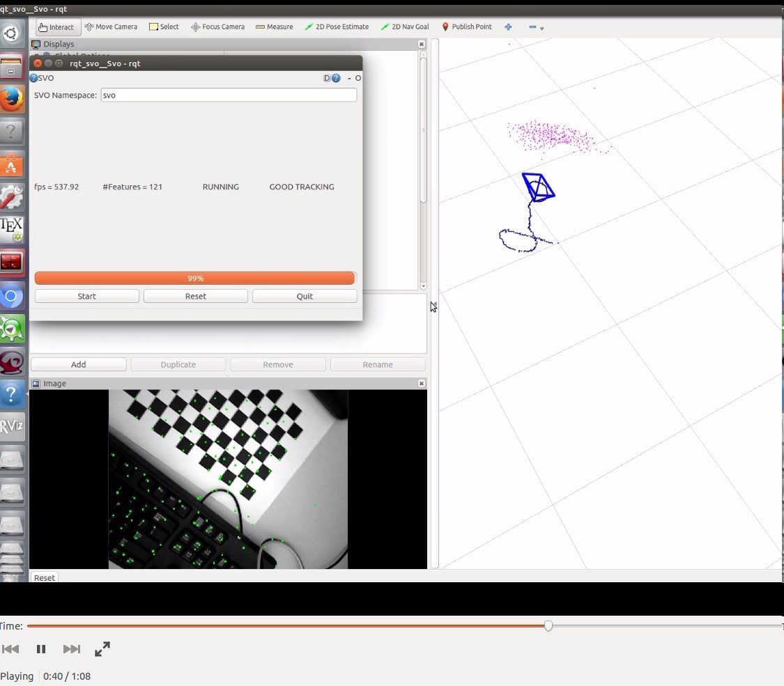
Task: Open the toolbar minus dropdown arrow
Action: click(x=542, y=29)
